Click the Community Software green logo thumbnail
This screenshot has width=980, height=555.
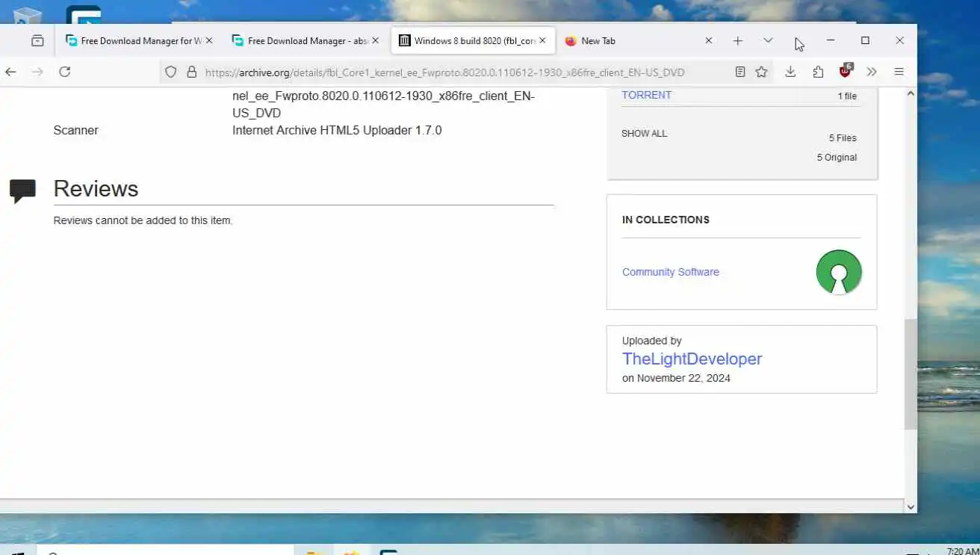839,272
